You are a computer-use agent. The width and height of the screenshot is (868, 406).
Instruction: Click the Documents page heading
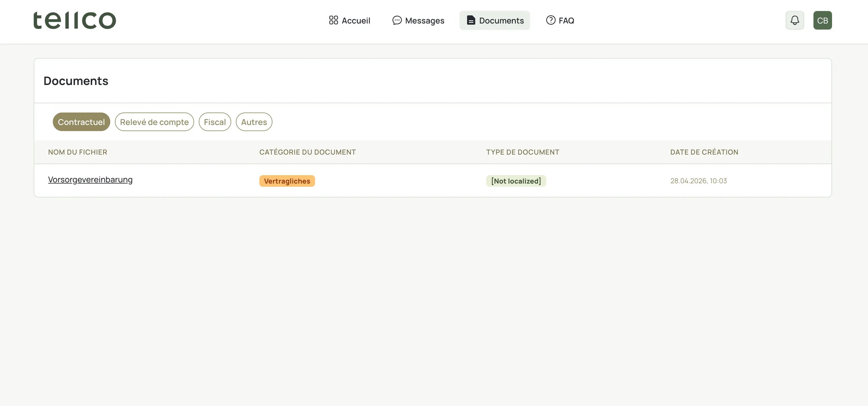(76, 81)
